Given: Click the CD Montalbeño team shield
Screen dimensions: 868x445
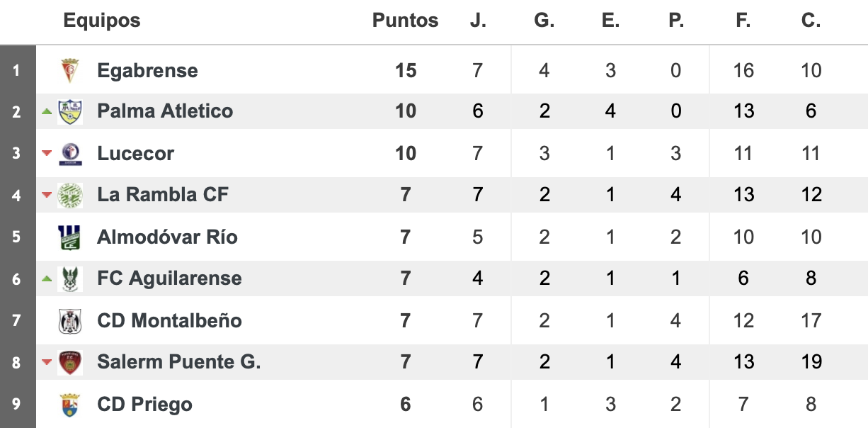Looking at the screenshot, I should coord(70,320).
